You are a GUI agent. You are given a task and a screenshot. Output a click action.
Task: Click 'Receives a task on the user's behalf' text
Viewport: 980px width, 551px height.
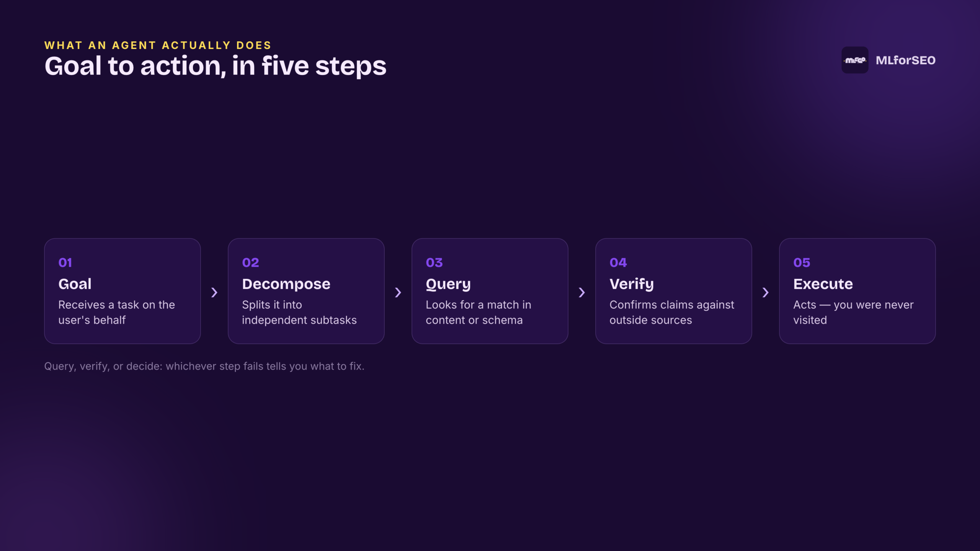(117, 312)
